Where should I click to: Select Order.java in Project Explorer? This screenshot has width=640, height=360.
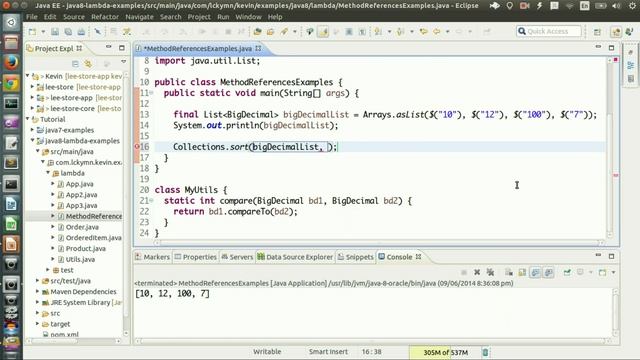pyautogui.click(x=82, y=227)
